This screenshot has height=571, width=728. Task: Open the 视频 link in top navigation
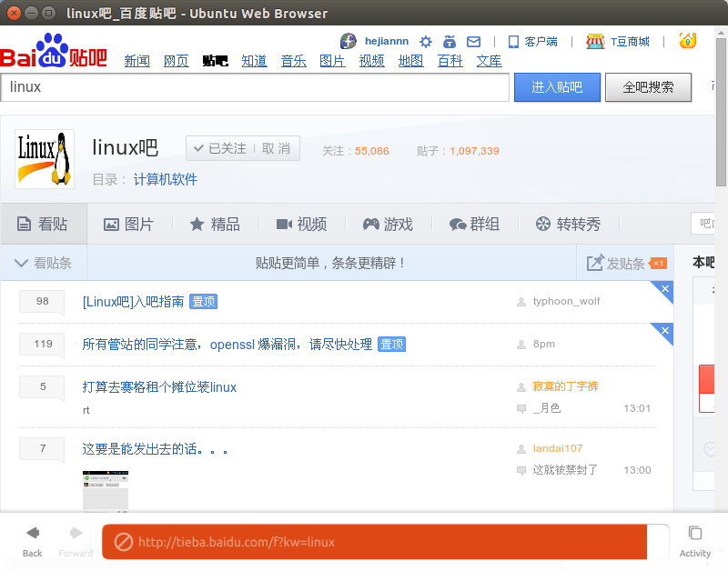(x=371, y=61)
